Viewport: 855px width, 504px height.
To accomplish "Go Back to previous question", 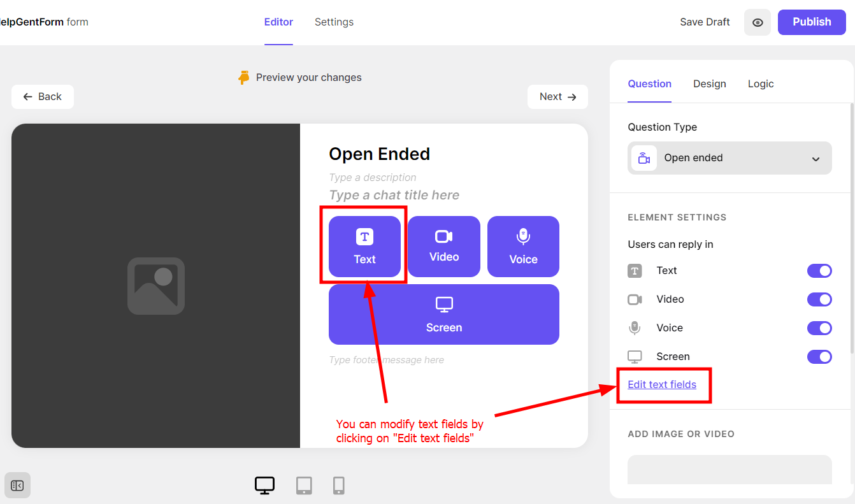I will pyautogui.click(x=43, y=97).
